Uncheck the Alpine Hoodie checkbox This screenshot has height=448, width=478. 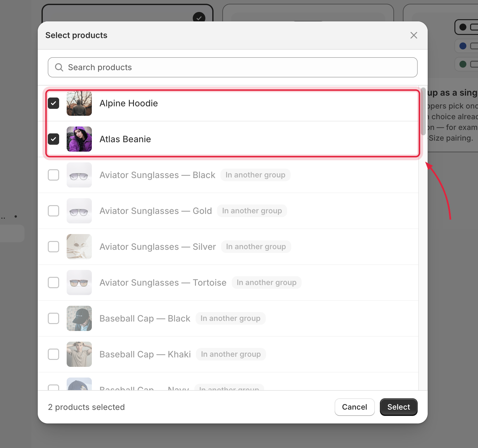click(53, 103)
